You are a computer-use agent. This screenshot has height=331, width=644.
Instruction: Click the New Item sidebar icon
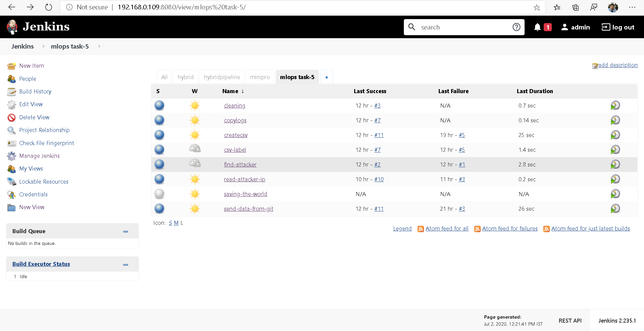pyautogui.click(x=11, y=66)
